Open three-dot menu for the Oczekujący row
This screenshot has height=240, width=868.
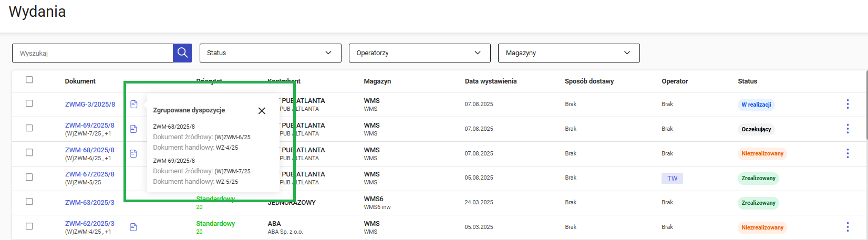point(848,129)
